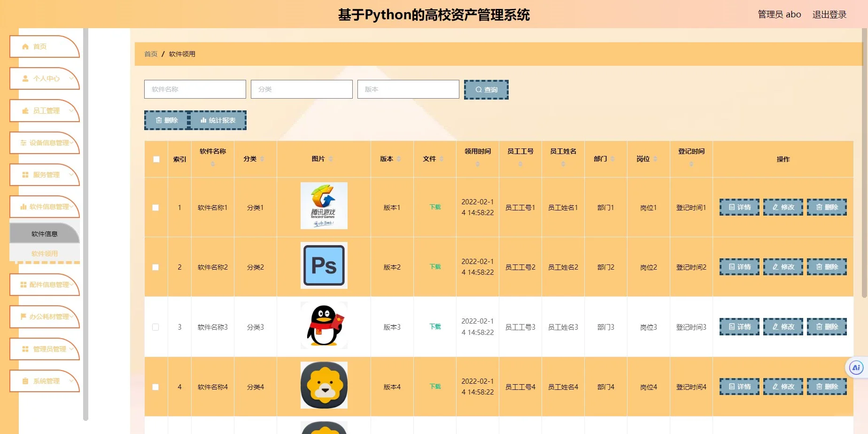
Task: Toggle the select-all checkbox in table header
Action: tap(156, 159)
